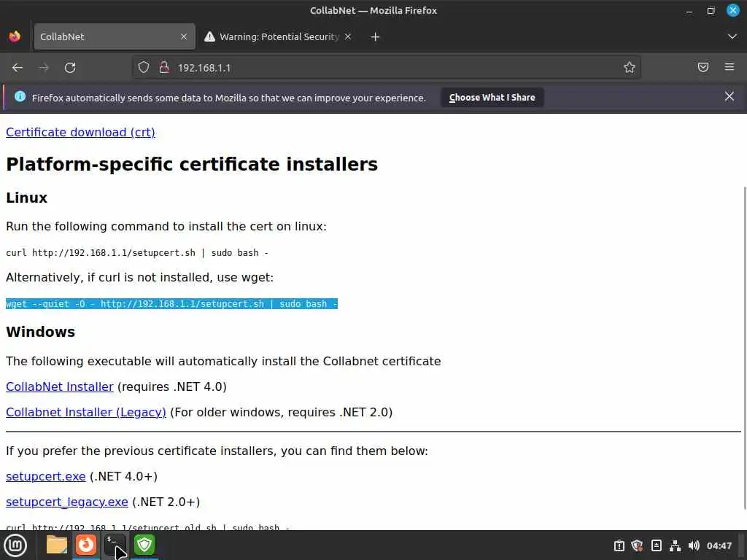
Task: Click the notes tray icon beside network
Action: coord(657,545)
